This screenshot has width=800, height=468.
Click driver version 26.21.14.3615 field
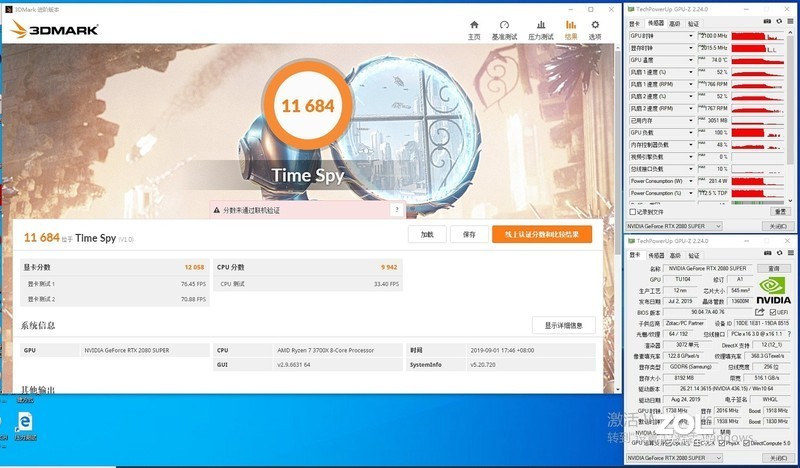pos(727,389)
